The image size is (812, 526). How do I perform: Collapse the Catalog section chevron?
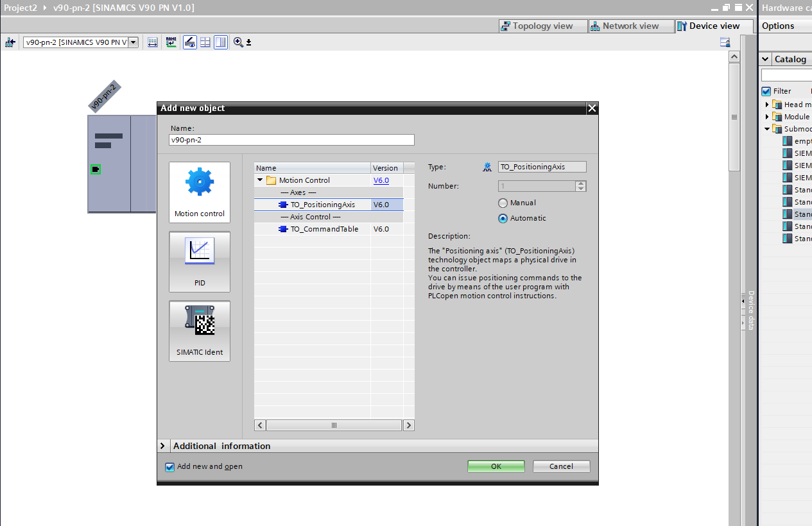(x=765, y=59)
